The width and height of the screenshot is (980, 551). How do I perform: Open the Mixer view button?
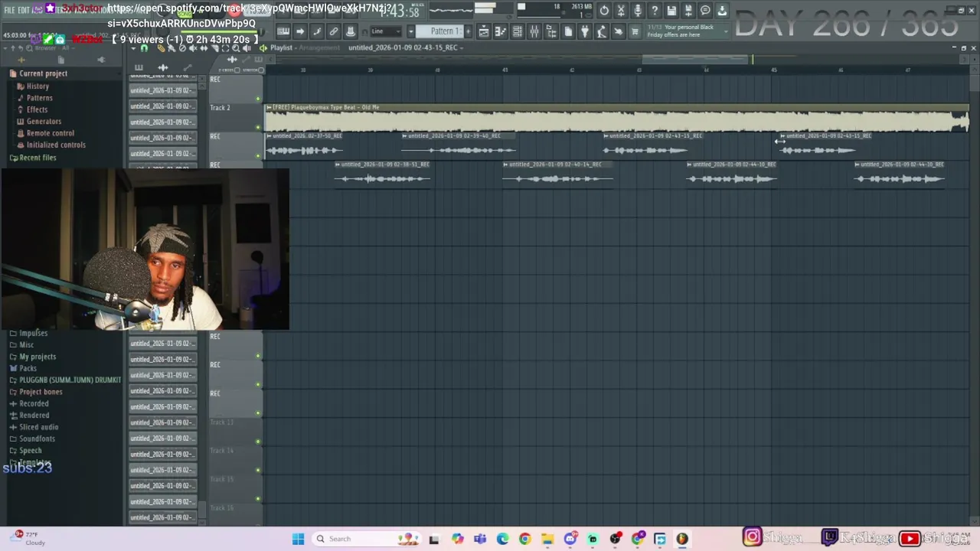click(534, 31)
